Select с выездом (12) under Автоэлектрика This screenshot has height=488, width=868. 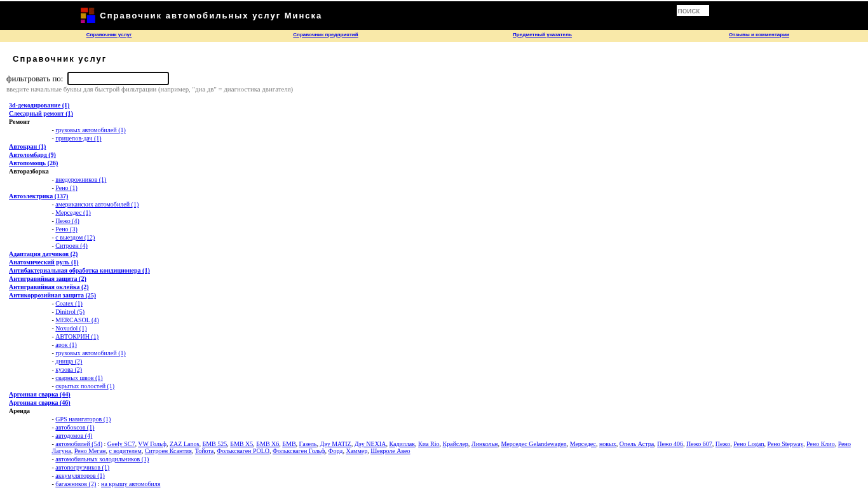(75, 238)
